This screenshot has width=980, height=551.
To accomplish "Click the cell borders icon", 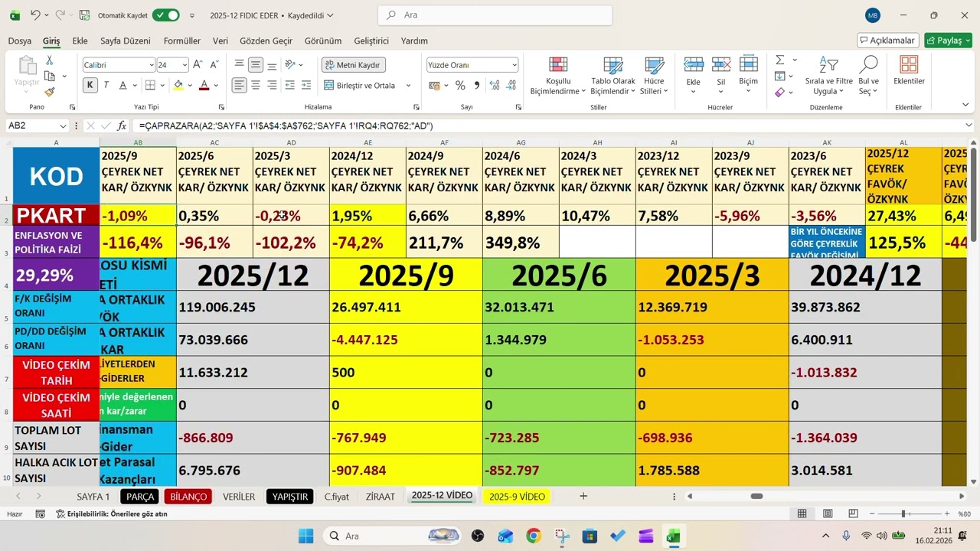I will point(151,85).
